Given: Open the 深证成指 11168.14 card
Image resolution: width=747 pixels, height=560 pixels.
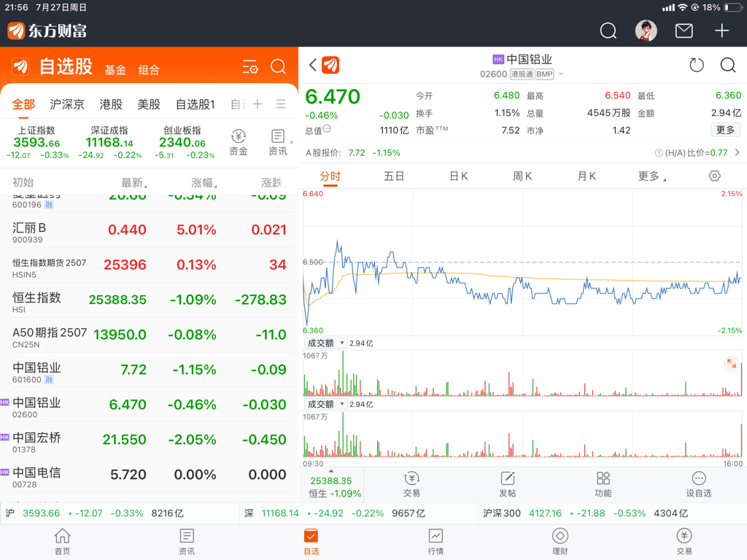Looking at the screenshot, I should click(109, 142).
